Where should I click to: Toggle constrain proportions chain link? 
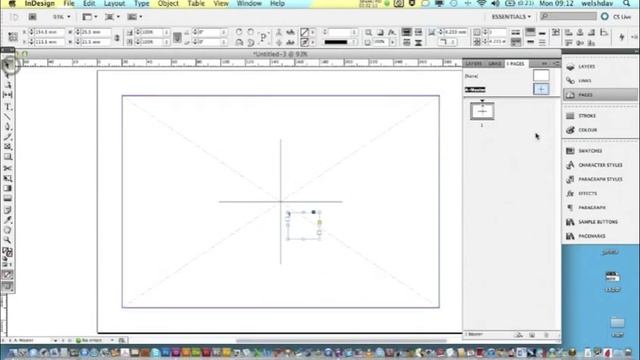pos(117,37)
